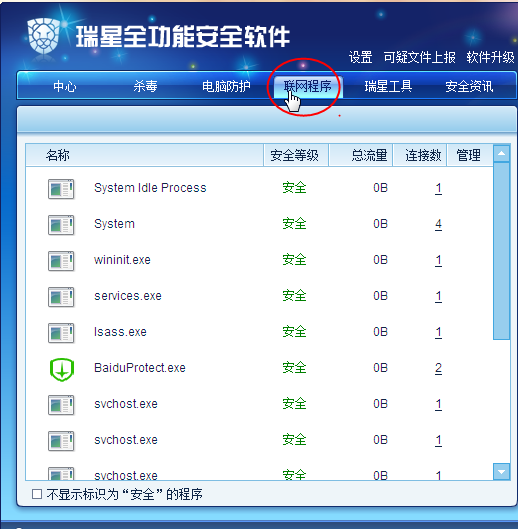The height and width of the screenshot is (529, 518).
Task: Click 软件升级 upgrade link
Action: pos(490,57)
